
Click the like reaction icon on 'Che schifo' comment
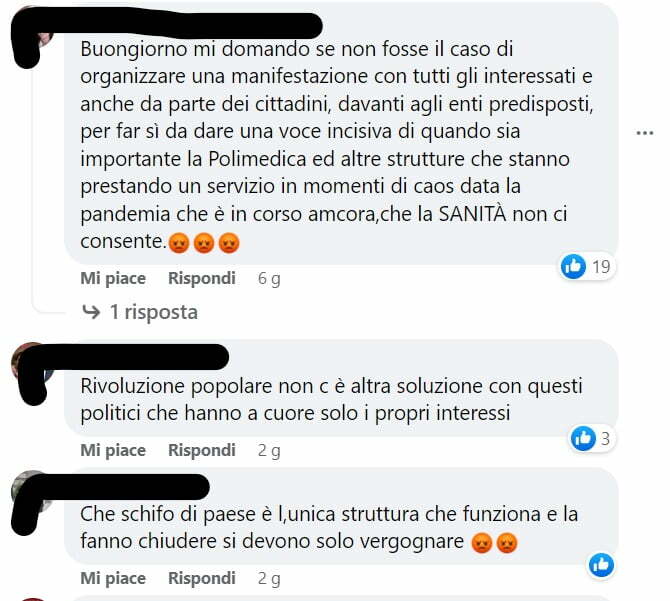pyautogui.click(x=601, y=565)
